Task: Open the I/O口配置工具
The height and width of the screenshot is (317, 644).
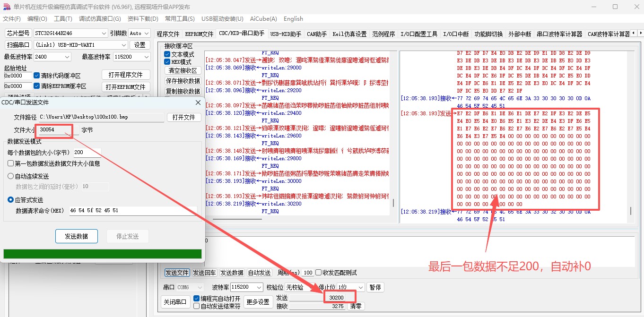Action: tap(418, 34)
